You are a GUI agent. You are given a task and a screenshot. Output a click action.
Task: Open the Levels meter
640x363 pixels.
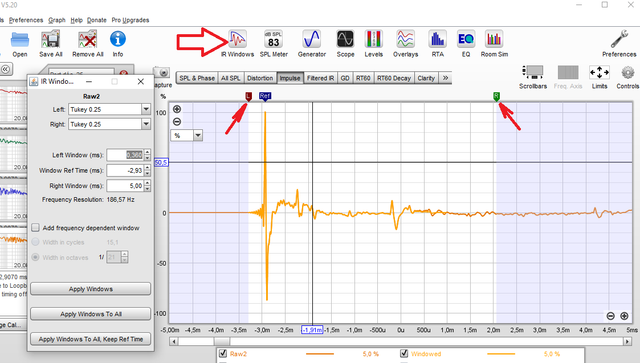coord(373,43)
